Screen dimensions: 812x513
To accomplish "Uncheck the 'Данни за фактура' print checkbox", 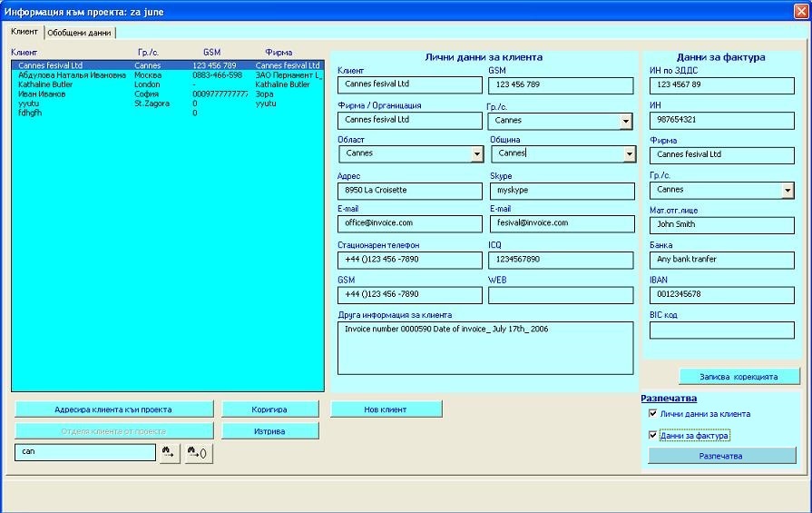I will (653, 436).
